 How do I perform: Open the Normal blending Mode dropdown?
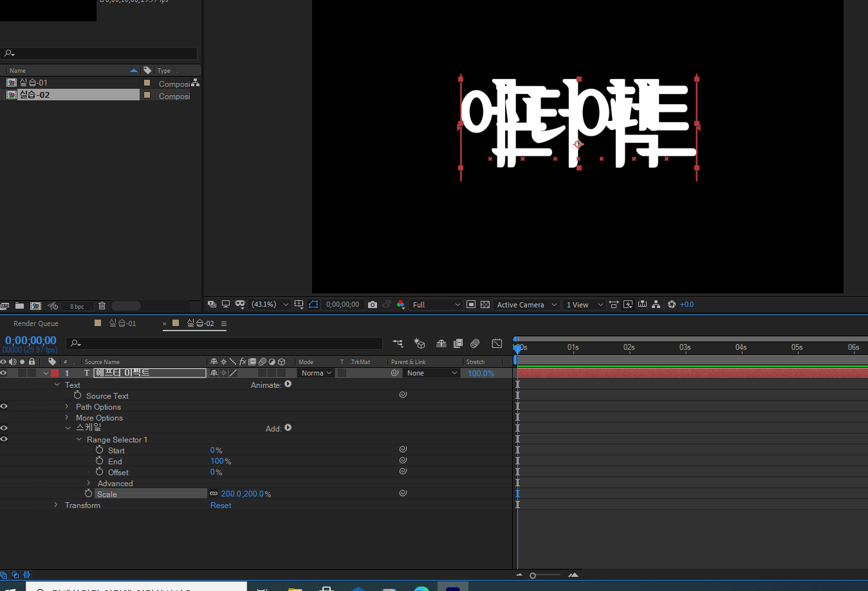(x=316, y=373)
